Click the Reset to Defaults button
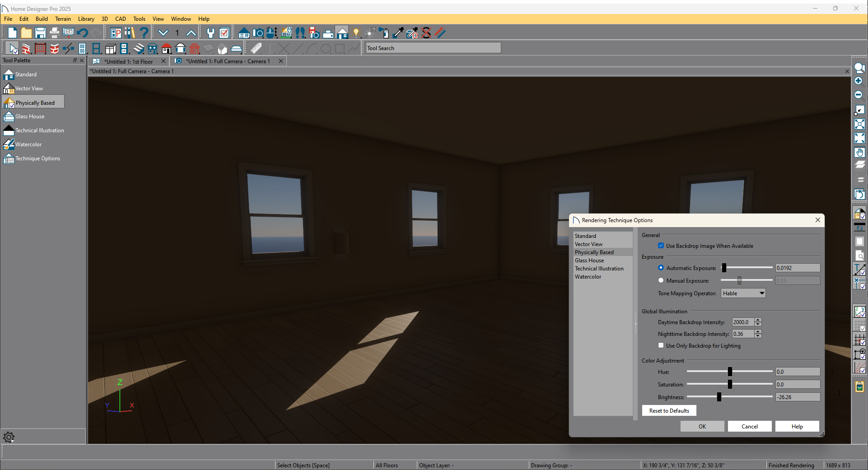The image size is (868, 470). (x=669, y=410)
